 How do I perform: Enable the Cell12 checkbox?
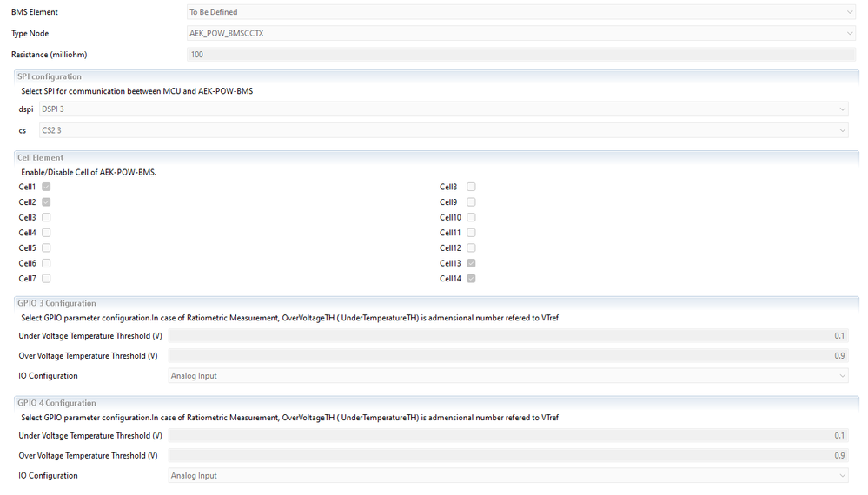pos(471,248)
